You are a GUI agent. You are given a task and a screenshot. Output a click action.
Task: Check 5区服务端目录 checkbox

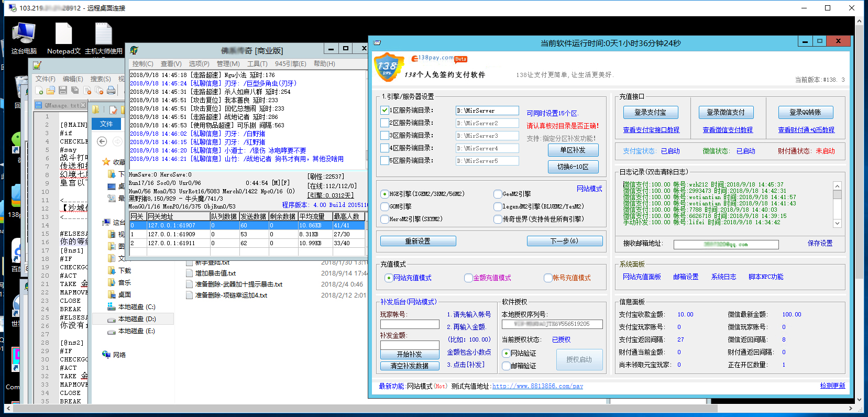(x=385, y=161)
